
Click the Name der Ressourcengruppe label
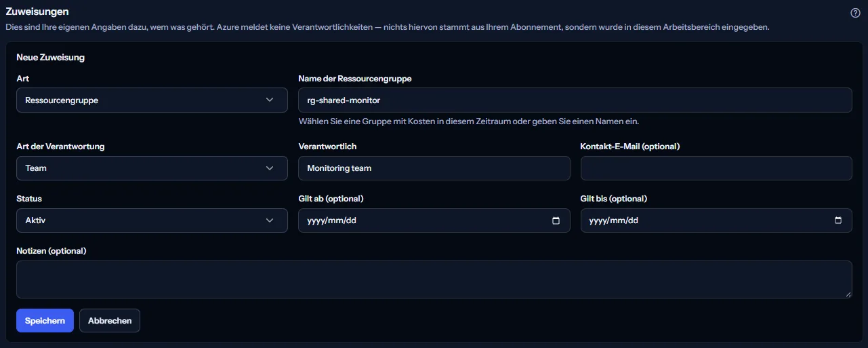coord(355,79)
